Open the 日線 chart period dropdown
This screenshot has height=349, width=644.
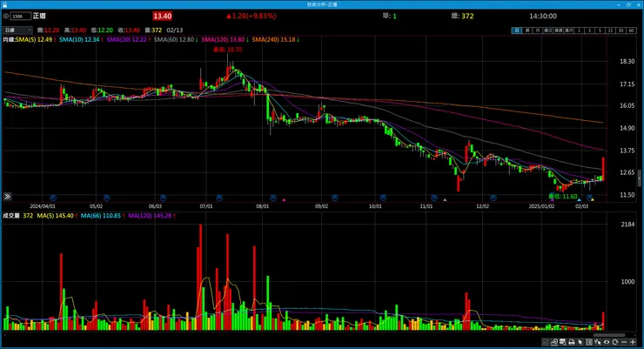tap(17, 30)
